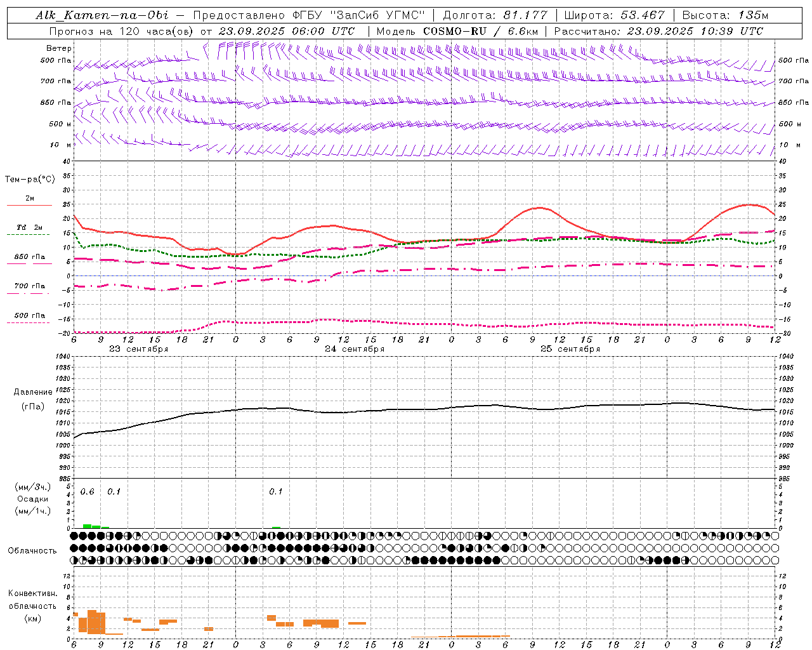This screenshot has width=812, height=650.
Task: Click the '23 сентября' date label
Action: click(138, 349)
